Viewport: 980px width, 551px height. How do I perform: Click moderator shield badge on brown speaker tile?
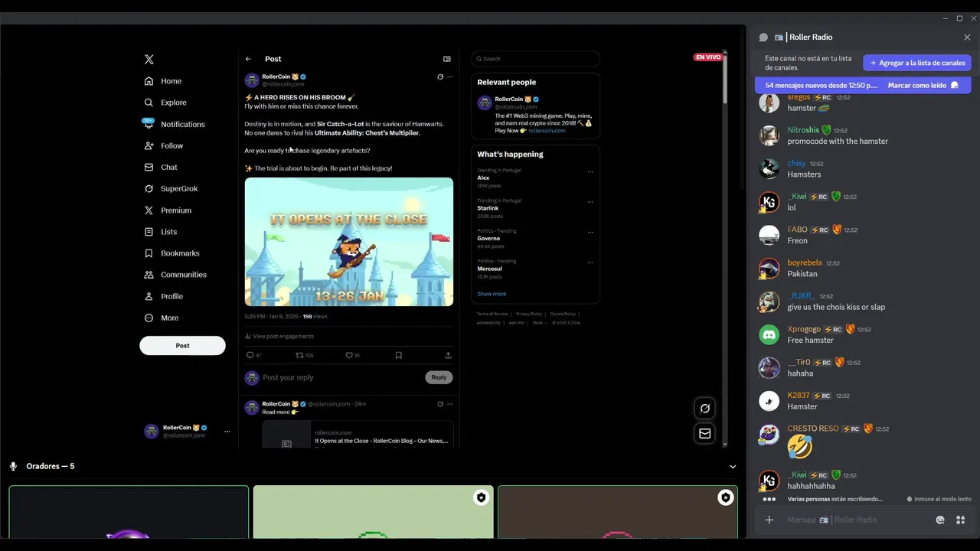click(725, 497)
